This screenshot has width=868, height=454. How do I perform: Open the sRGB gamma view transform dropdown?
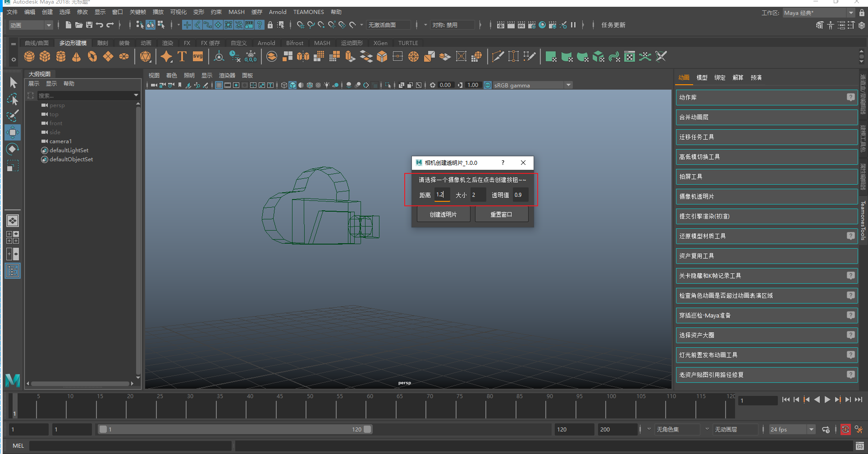[568, 85]
